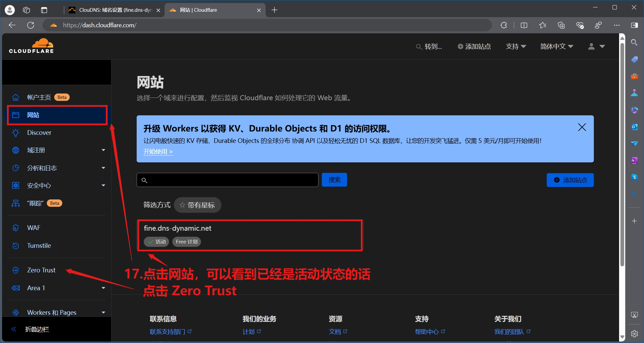Viewport: 644px width, 343px height.
Task: Click the 开始使用 > link
Action: (x=158, y=152)
